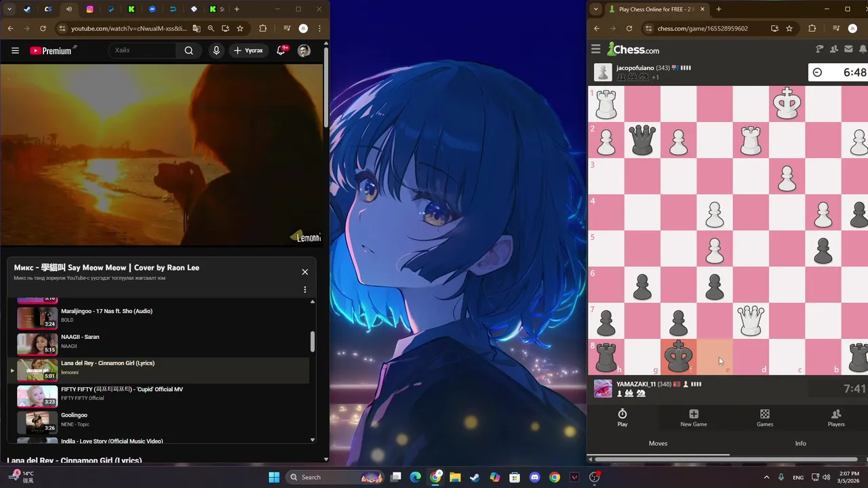Viewport: 868px width, 488px height.
Task: Open the YouTube account avatar menu
Action: [304, 50]
